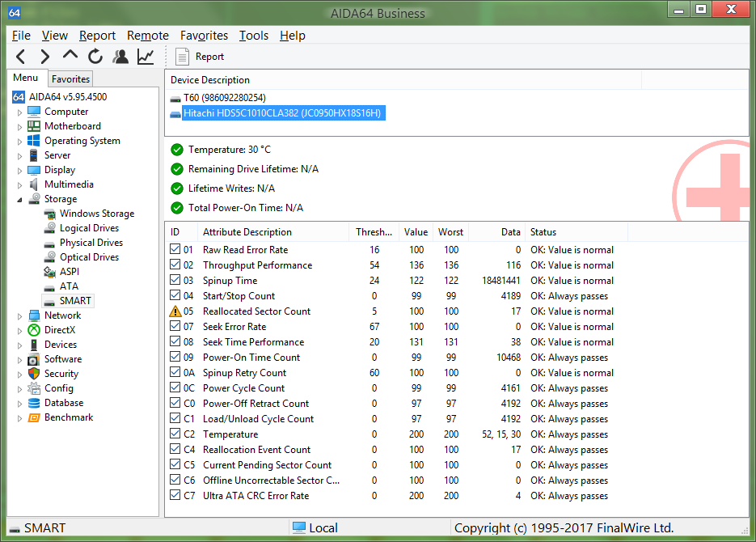Open the Tools menu

pyautogui.click(x=253, y=36)
